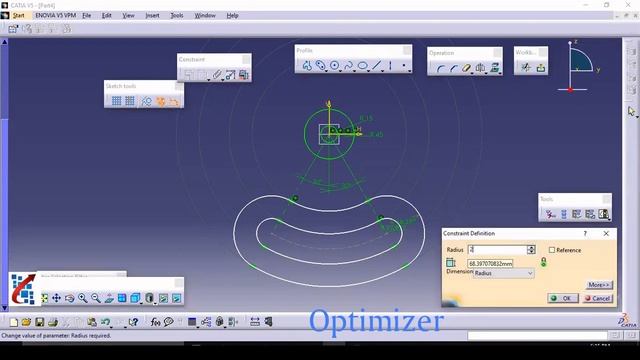Open the ENOVIA V5 VPM menu
Screen dimensions: 640x360
(56, 16)
